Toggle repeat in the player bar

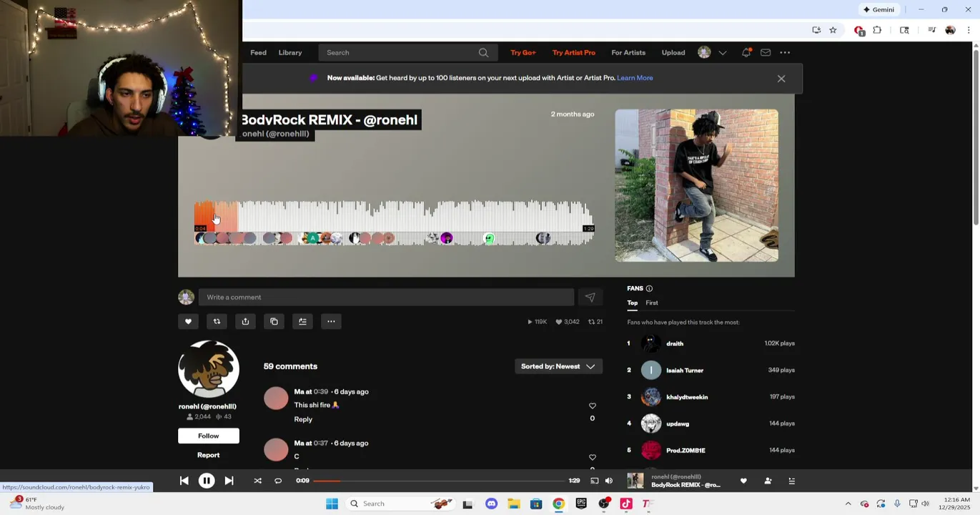tap(278, 481)
